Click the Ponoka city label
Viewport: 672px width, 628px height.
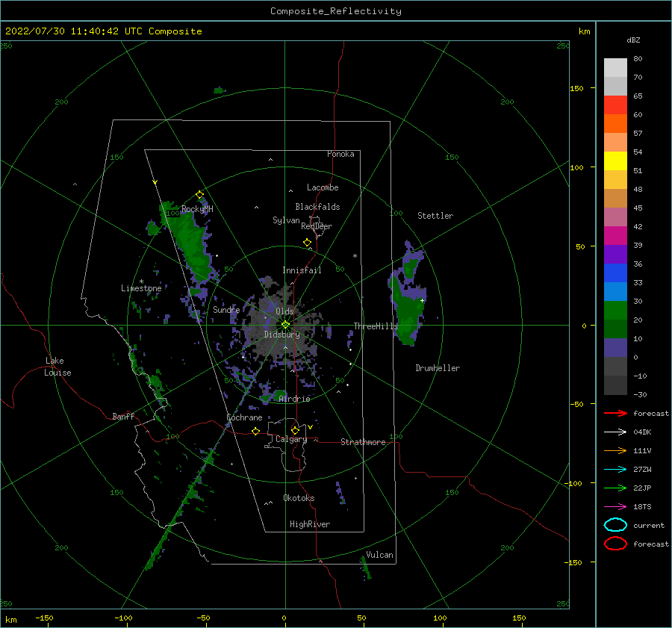click(340, 154)
